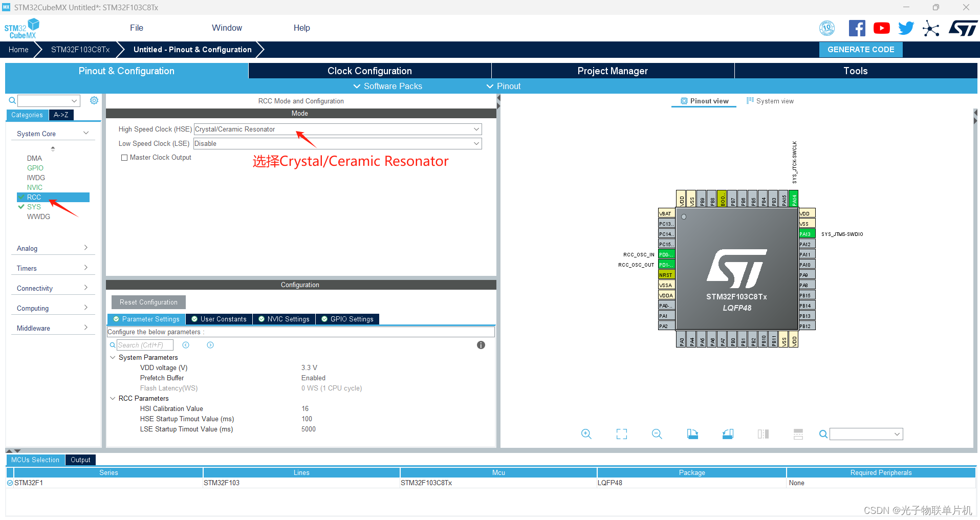980x520 pixels.
Task: Click the peripheral search magnifier icon
Action: coord(12,100)
